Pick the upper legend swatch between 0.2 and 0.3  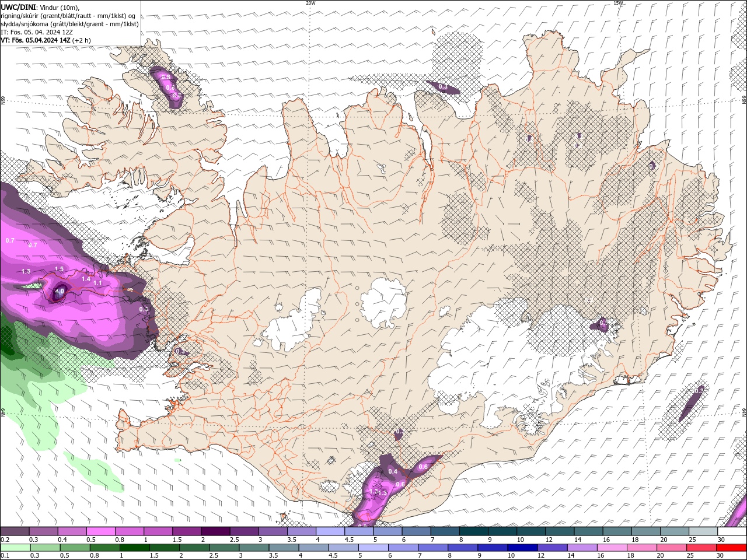tap(15, 531)
